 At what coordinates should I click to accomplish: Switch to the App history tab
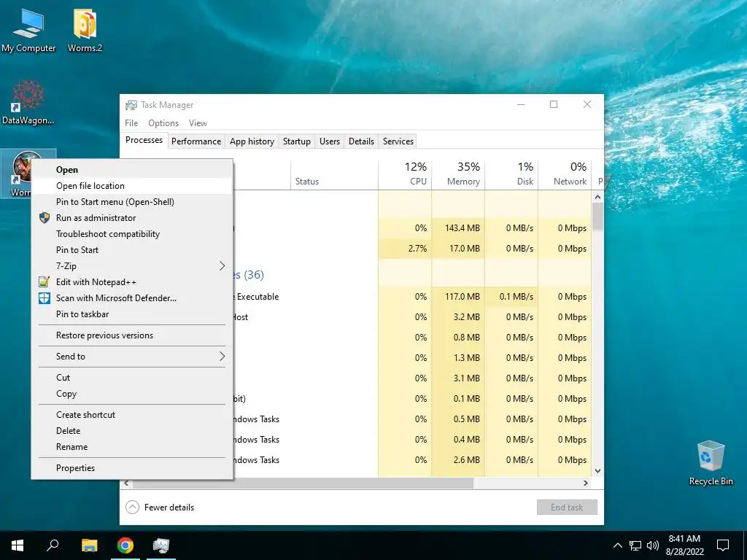252,141
